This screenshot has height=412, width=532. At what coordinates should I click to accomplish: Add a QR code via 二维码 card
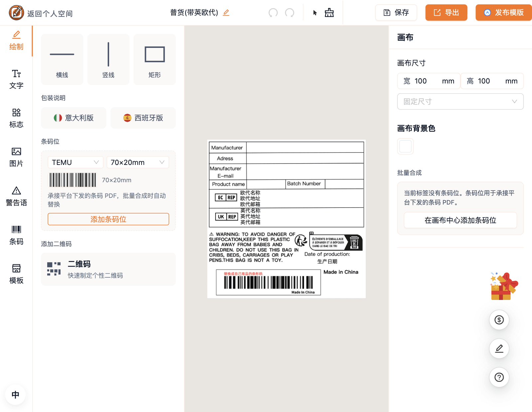[x=108, y=269]
